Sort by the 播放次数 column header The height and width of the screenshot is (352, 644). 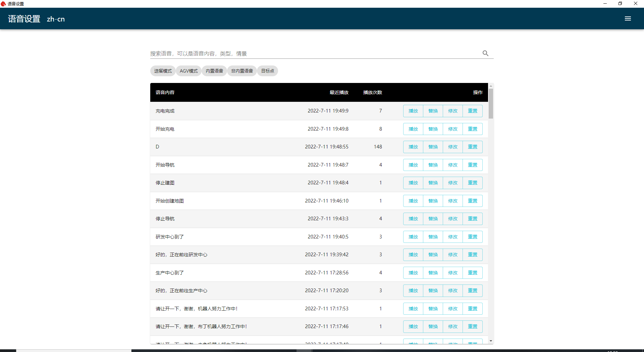pos(372,92)
